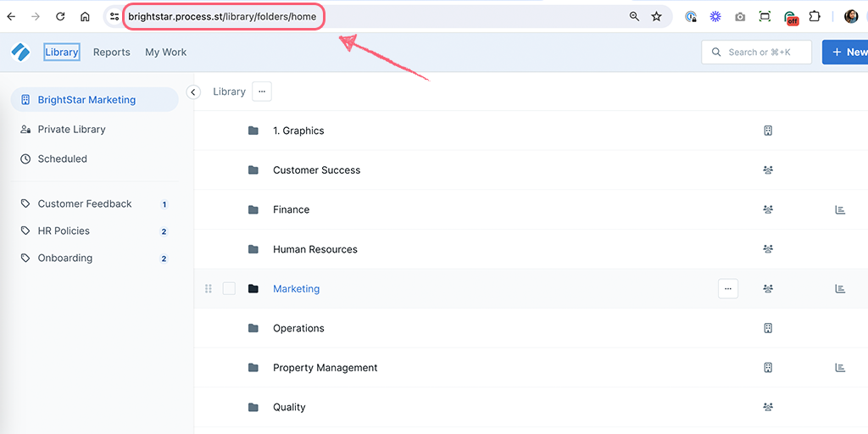Reload the page with the refresh icon
The width and height of the screenshot is (868, 434).
click(x=60, y=17)
